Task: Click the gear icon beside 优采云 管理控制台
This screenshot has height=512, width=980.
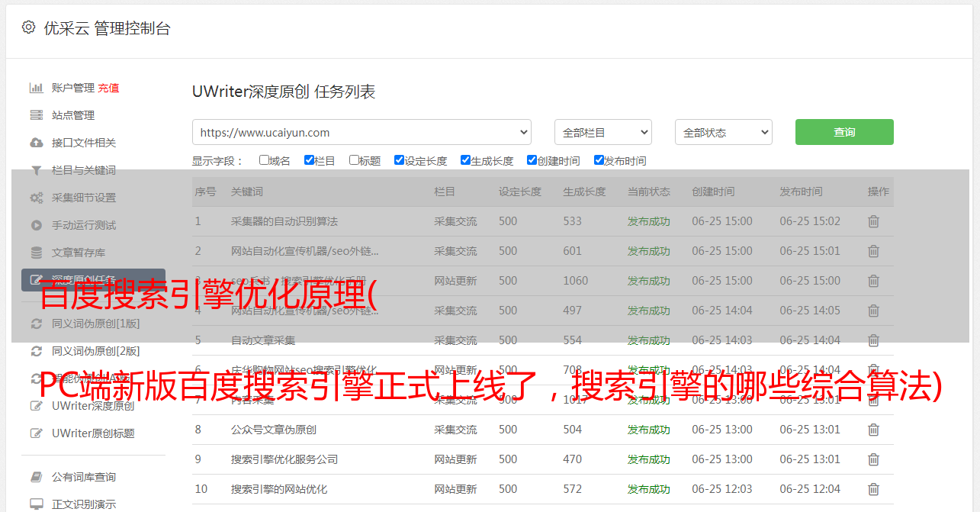Action: (x=28, y=27)
